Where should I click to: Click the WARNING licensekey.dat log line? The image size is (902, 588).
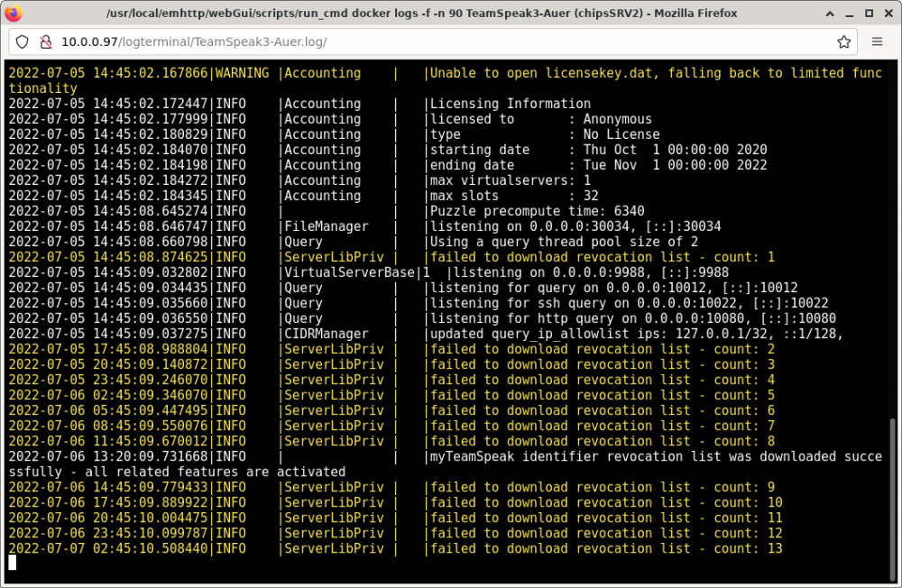click(x=446, y=80)
